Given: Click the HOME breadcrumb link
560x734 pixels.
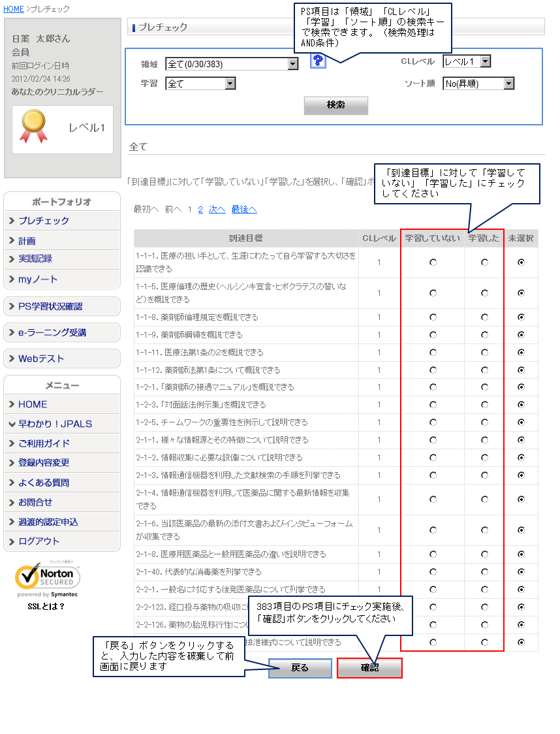Looking at the screenshot, I should [13, 9].
